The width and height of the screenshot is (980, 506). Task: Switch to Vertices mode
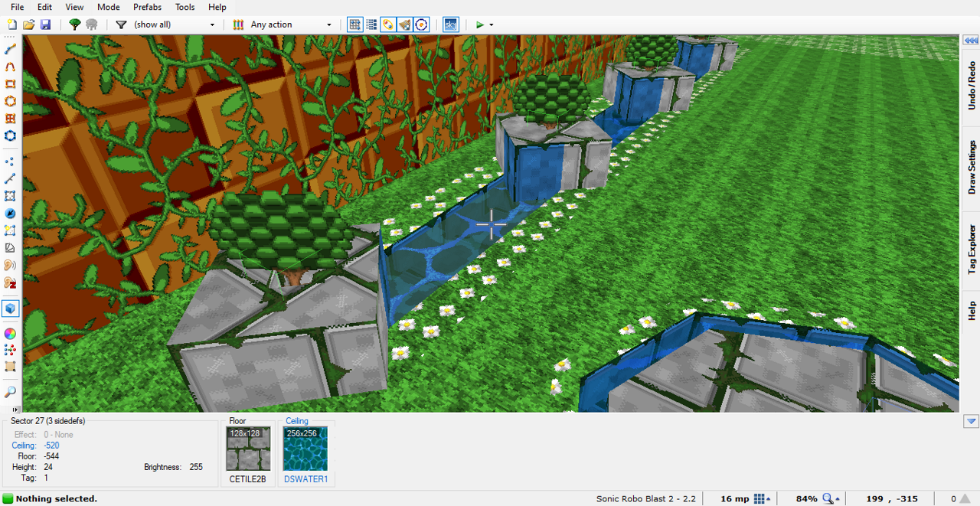click(10, 162)
